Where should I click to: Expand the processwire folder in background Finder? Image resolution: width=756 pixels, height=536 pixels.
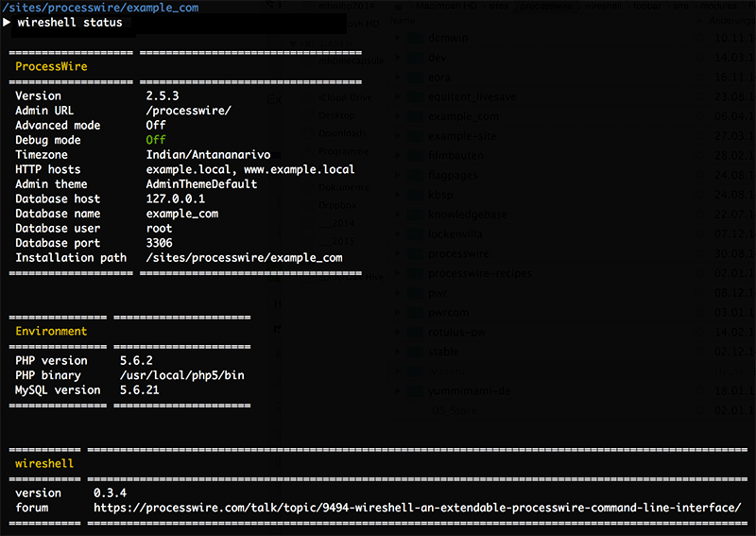point(397,253)
